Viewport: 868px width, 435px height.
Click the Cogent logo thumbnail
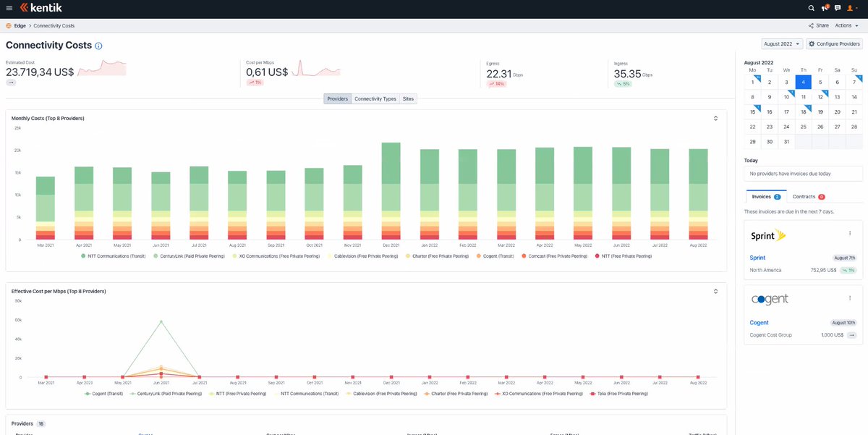pyautogui.click(x=769, y=300)
